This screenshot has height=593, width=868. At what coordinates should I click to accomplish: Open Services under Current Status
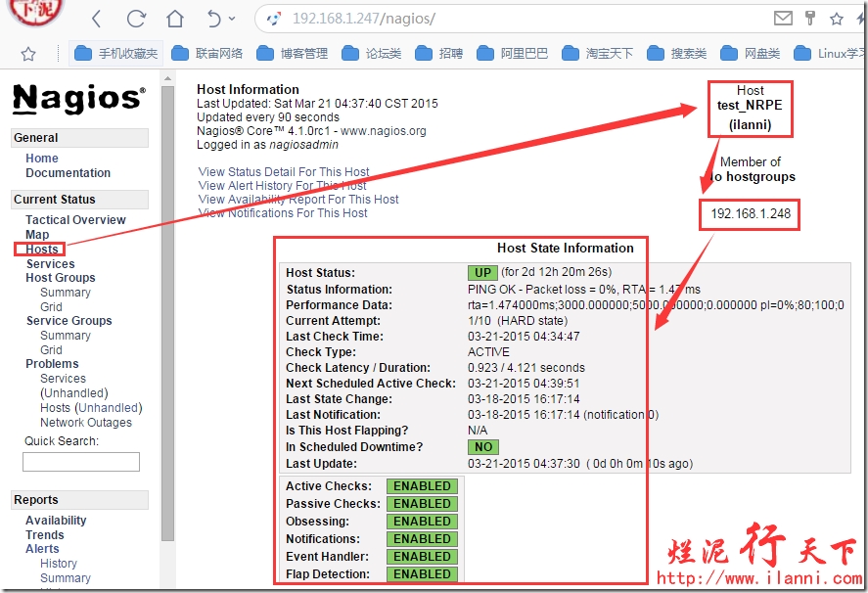pyautogui.click(x=50, y=264)
